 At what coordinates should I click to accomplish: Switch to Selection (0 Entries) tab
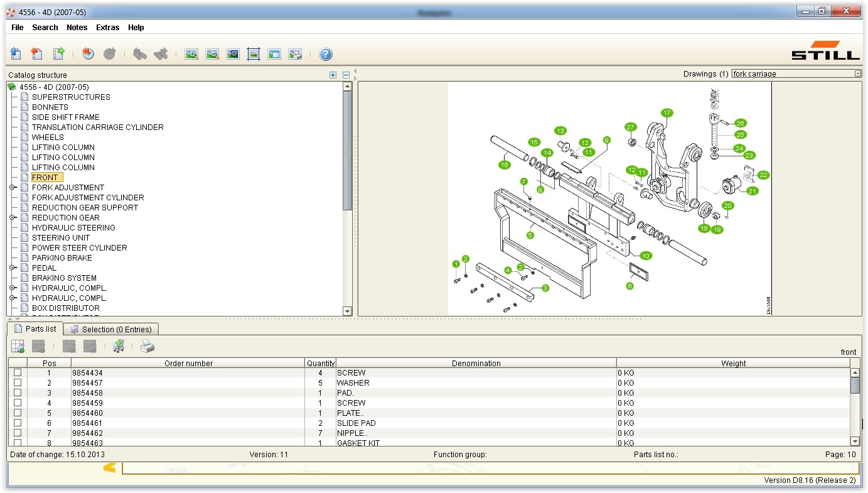coord(112,329)
